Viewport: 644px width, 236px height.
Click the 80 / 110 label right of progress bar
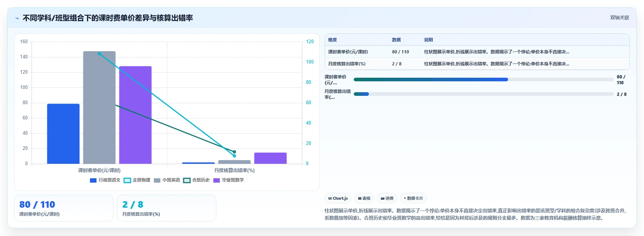(621, 80)
